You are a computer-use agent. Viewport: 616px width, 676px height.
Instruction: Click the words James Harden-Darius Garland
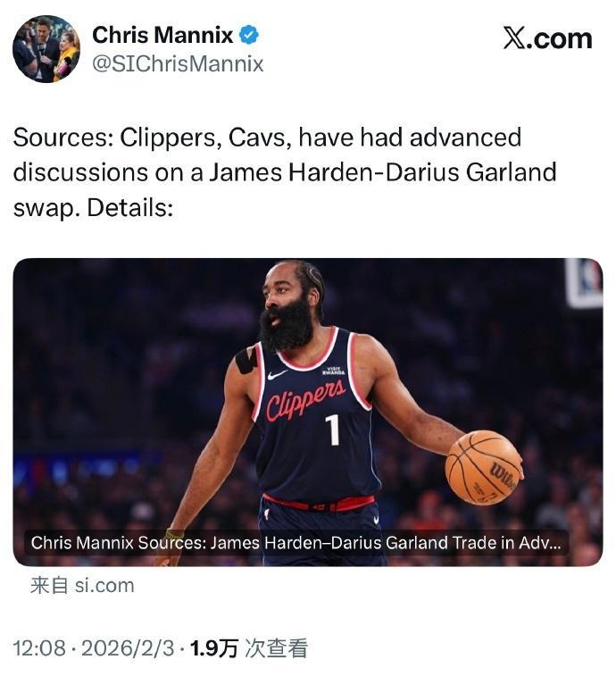[x=383, y=172]
